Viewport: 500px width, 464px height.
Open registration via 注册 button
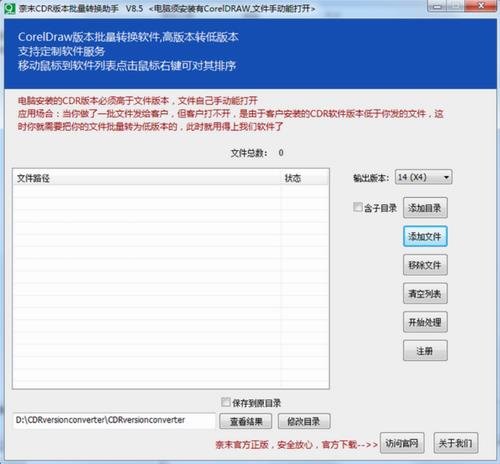(425, 351)
